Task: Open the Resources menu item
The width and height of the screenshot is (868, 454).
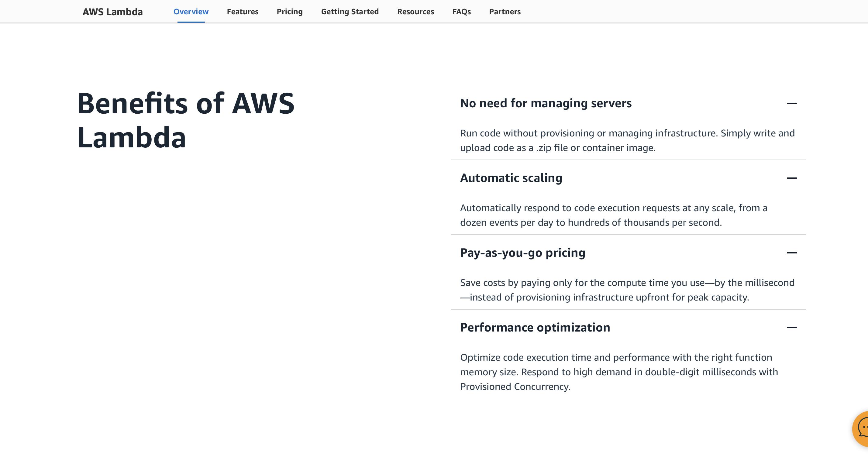Action: click(x=415, y=12)
